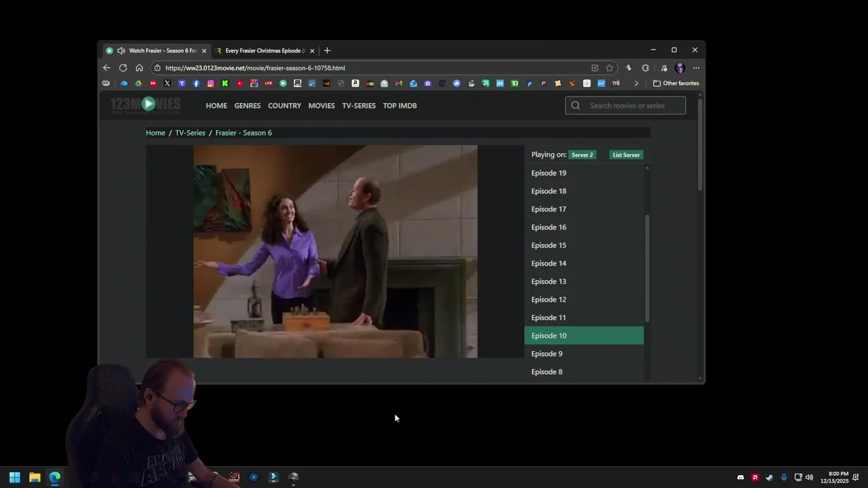Select highlighted Episode 10

[584, 335]
